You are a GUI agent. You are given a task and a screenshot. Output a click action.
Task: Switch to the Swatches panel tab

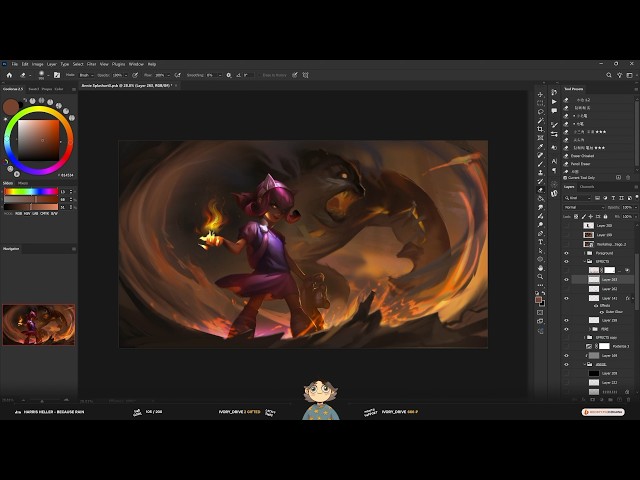pyautogui.click(x=33, y=89)
